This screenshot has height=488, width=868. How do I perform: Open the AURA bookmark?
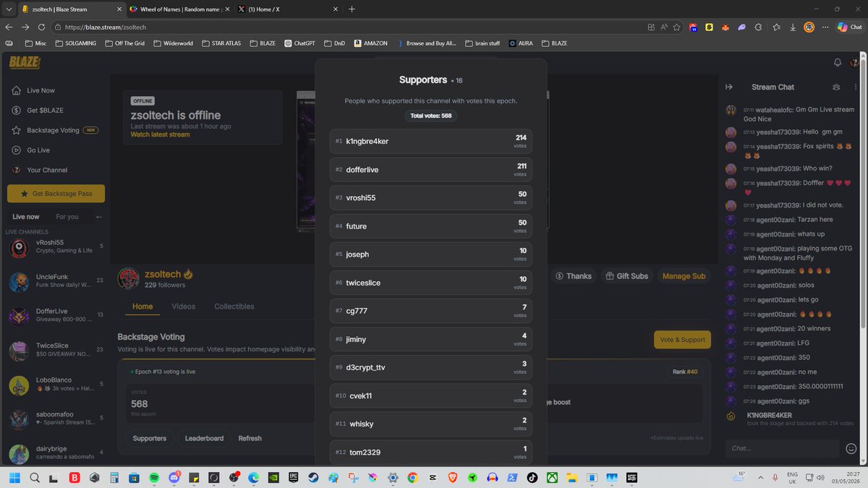[521, 43]
